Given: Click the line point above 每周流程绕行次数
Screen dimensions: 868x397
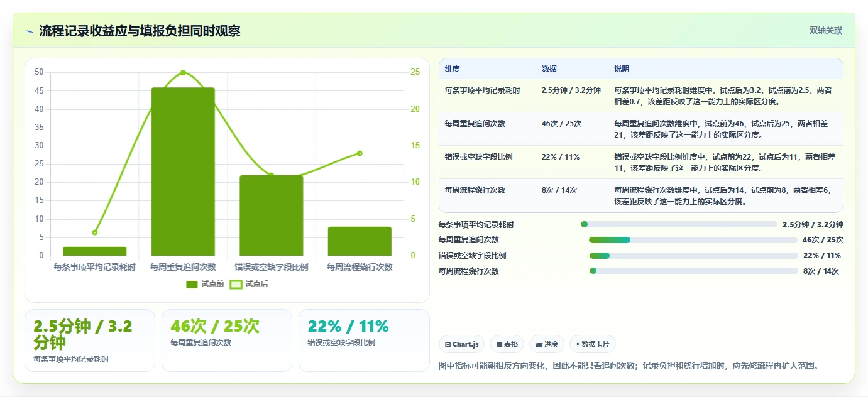Looking at the screenshot, I should (x=360, y=153).
